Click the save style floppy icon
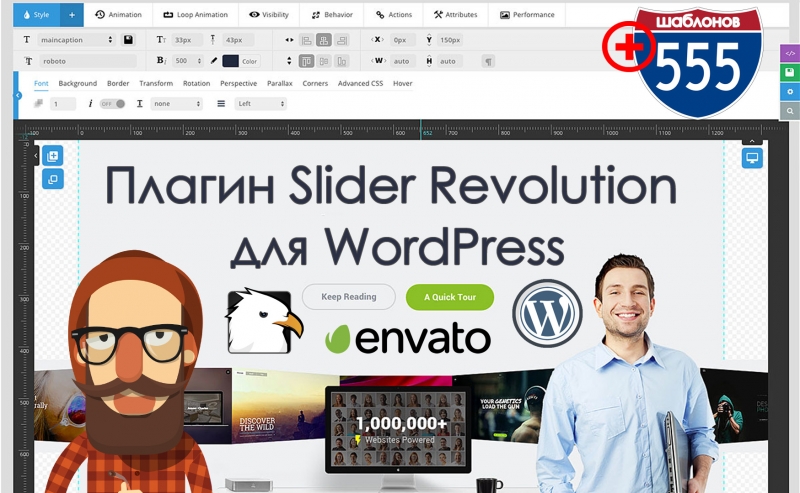Screen dimensions: 800x493 coord(128,40)
